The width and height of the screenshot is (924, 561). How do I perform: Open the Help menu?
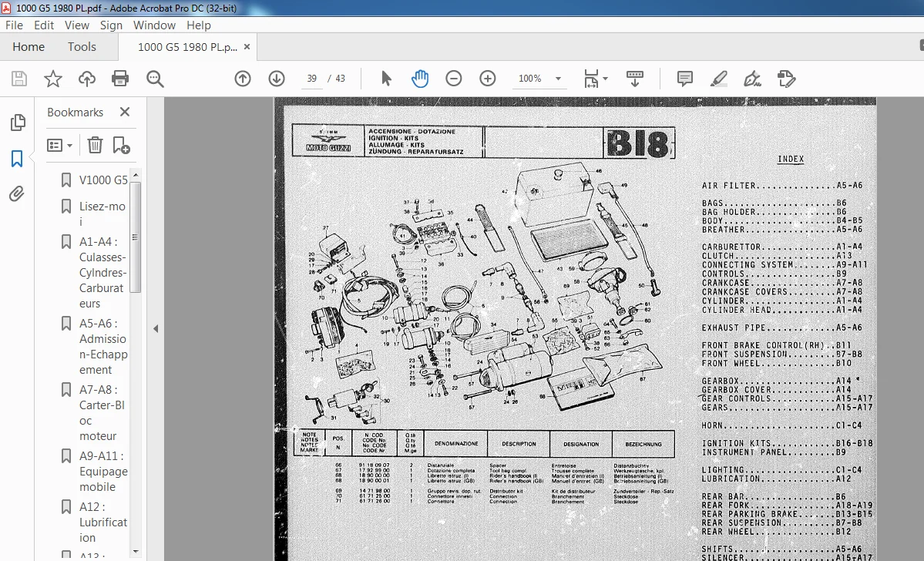coord(199,25)
